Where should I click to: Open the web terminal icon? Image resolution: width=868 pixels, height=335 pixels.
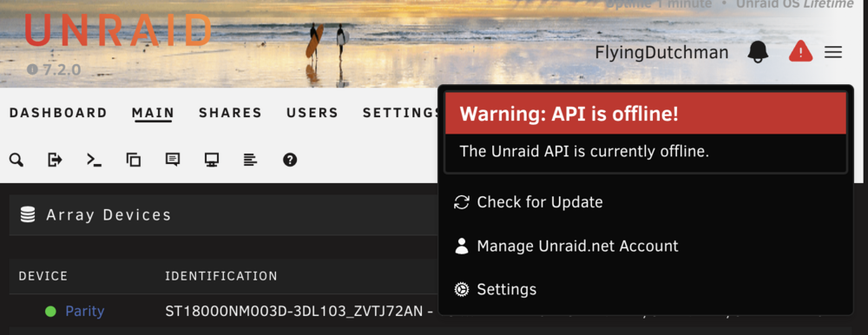[x=94, y=161]
